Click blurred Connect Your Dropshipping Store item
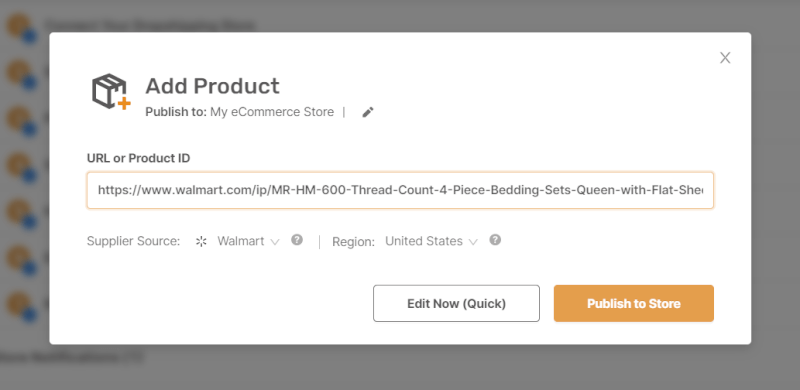Image resolution: width=800 pixels, height=390 pixels. click(x=150, y=25)
